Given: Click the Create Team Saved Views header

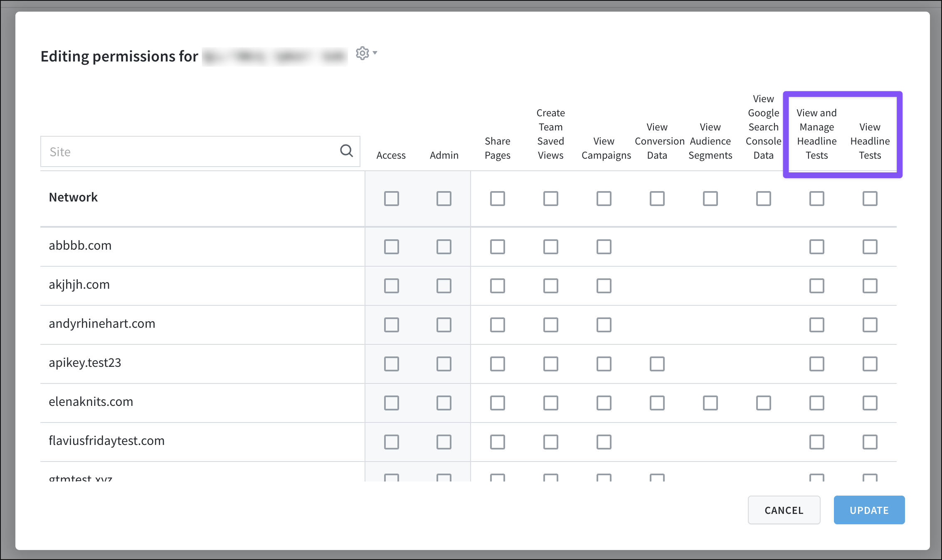Looking at the screenshot, I should point(551,134).
